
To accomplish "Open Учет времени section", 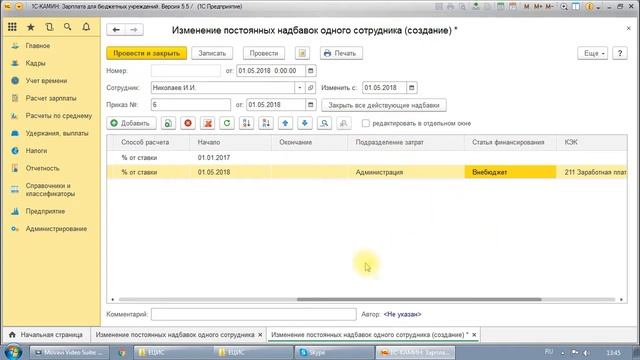I will point(46,81).
